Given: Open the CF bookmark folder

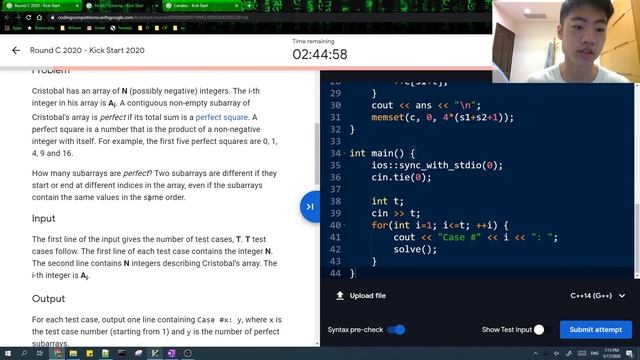Looking at the screenshot, I should click(x=162, y=28).
